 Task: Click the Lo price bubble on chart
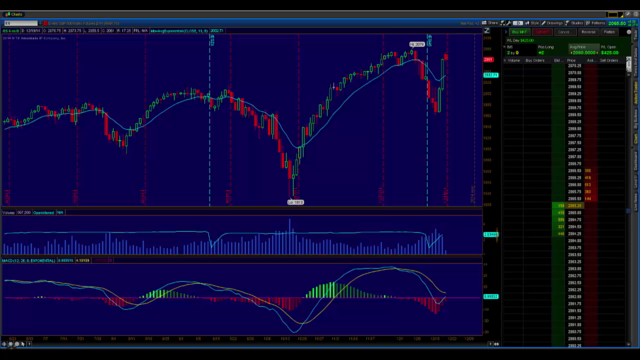296,202
